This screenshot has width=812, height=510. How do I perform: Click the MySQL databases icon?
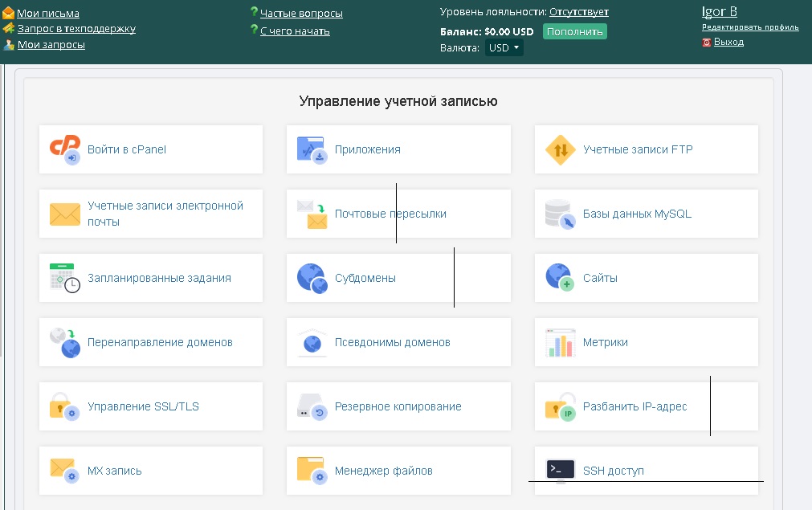pos(560,214)
